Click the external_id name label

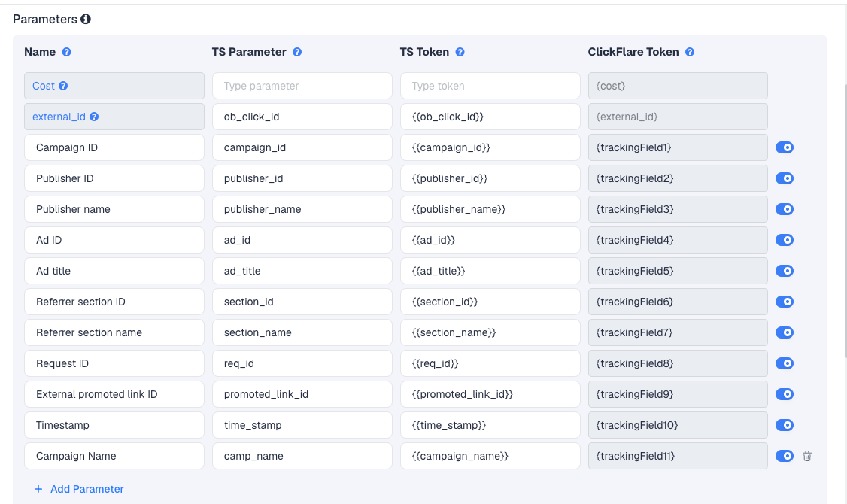tap(59, 117)
